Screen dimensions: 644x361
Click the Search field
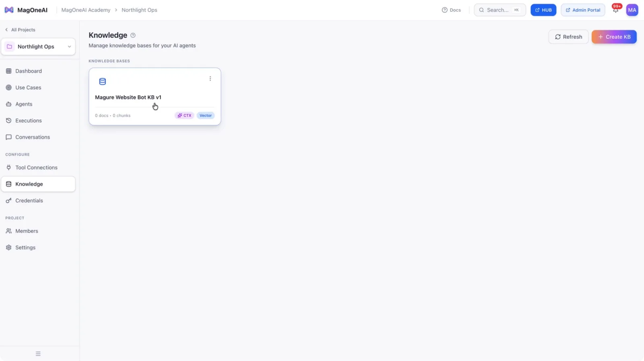click(500, 10)
